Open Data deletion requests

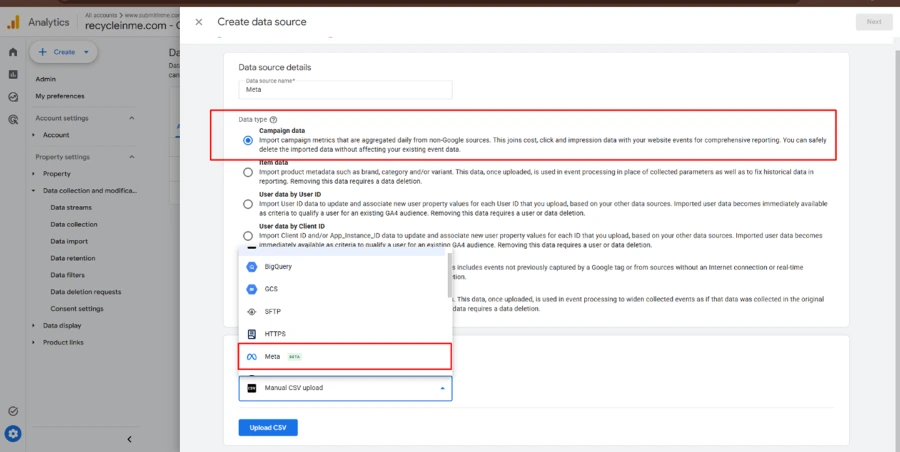pos(86,292)
